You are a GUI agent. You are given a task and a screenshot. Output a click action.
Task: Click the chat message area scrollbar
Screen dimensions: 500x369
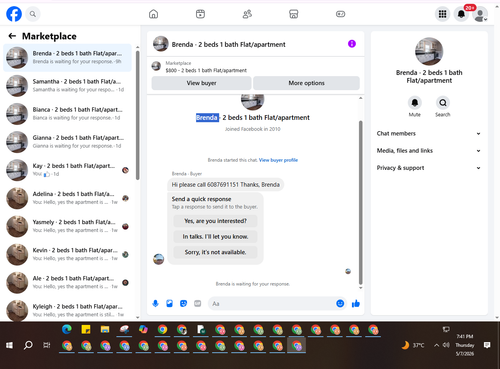tap(360, 202)
